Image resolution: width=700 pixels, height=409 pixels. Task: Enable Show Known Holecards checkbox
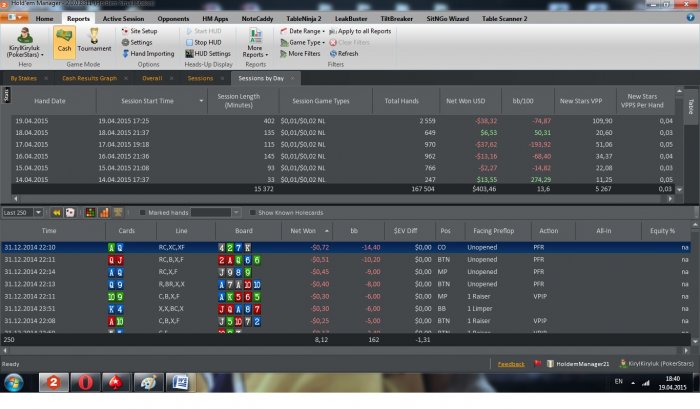tap(252, 213)
